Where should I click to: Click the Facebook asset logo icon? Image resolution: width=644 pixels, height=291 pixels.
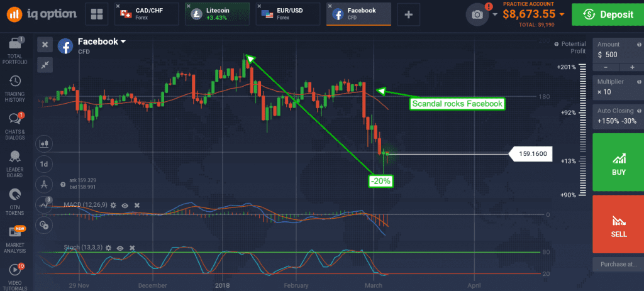(65, 46)
